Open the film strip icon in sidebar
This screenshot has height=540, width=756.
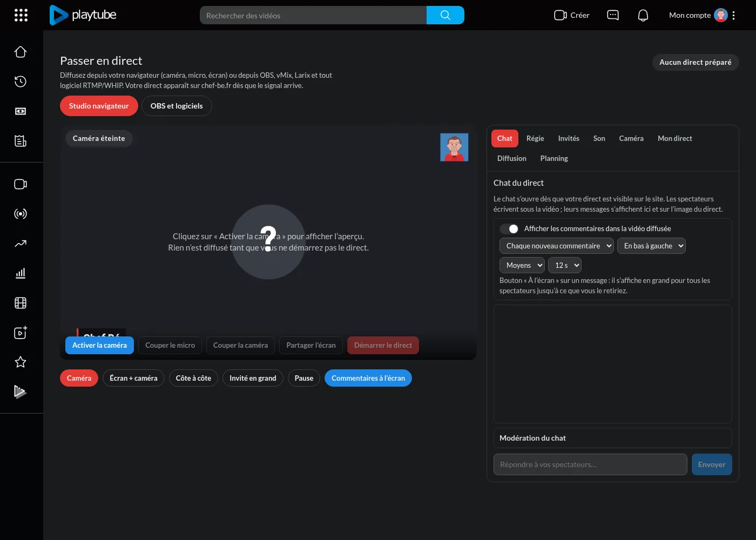[21, 303]
